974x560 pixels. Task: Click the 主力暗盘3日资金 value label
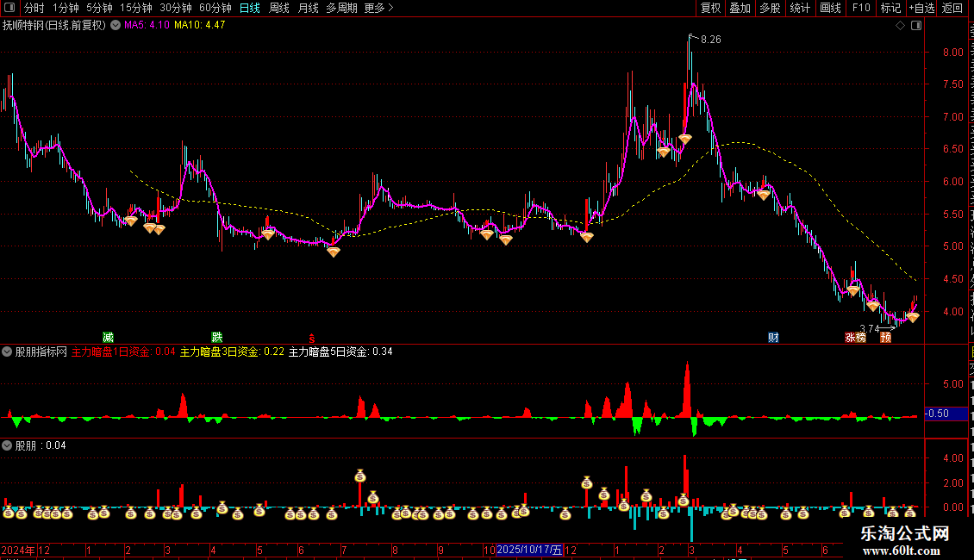click(232, 352)
